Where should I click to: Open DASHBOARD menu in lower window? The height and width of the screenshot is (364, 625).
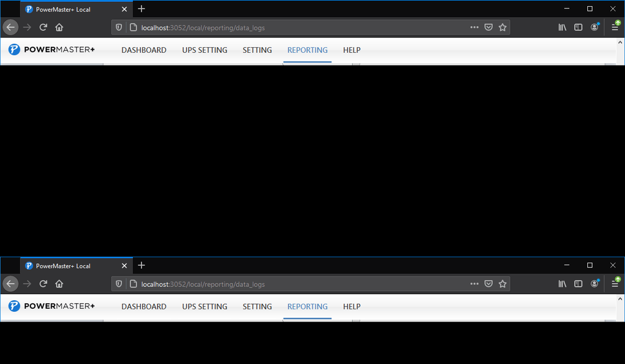(x=144, y=306)
